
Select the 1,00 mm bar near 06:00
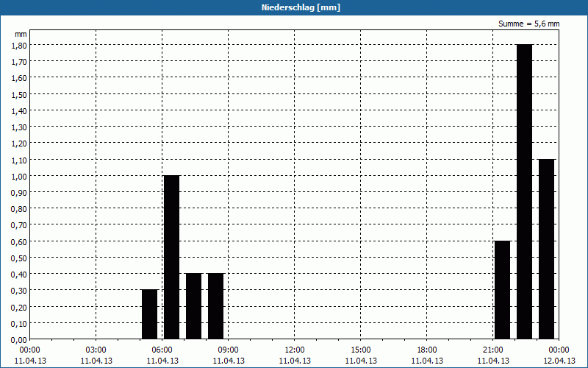click(171, 257)
